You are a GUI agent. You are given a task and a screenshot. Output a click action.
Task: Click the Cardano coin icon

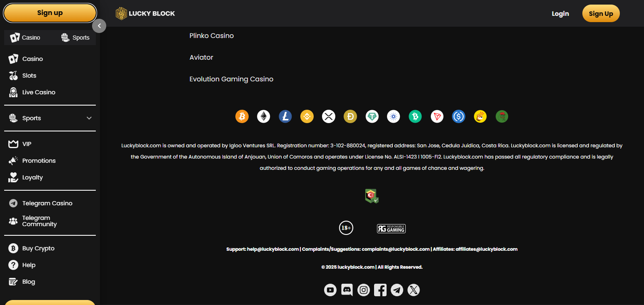(394, 116)
